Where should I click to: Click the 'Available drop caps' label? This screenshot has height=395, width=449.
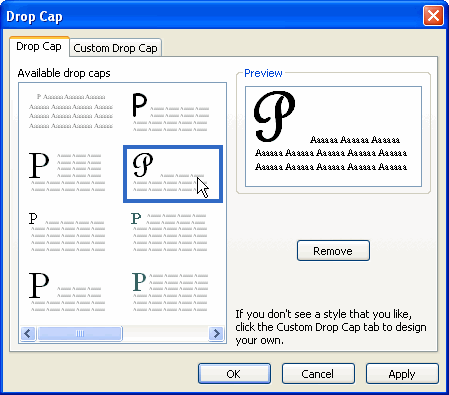click(x=64, y=73)
